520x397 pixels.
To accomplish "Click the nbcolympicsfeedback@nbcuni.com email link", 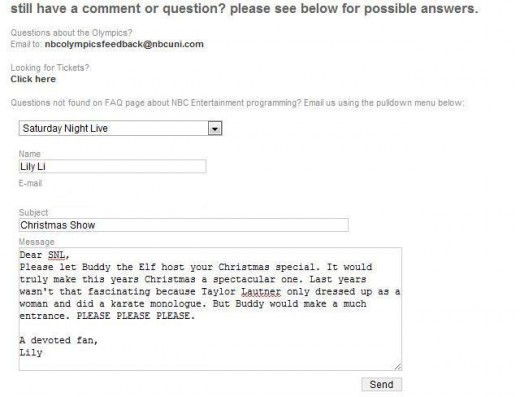I will click(x=124, y=44).
